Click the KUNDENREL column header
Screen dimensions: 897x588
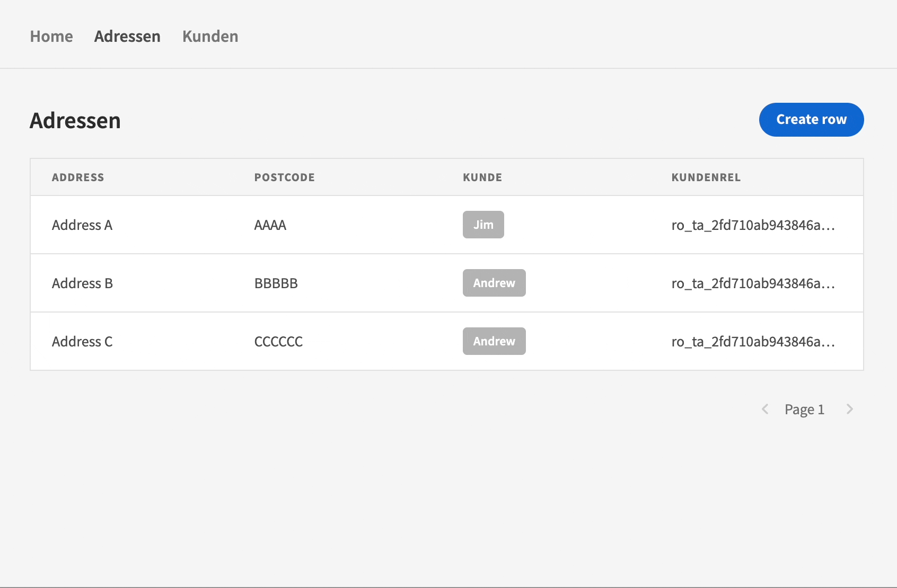pos(706,177)
